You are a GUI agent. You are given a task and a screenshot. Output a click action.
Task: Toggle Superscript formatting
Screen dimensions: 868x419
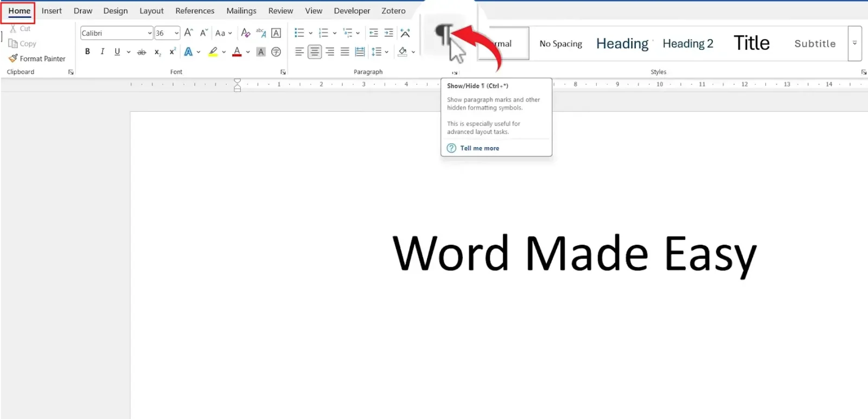coord(173,52)
